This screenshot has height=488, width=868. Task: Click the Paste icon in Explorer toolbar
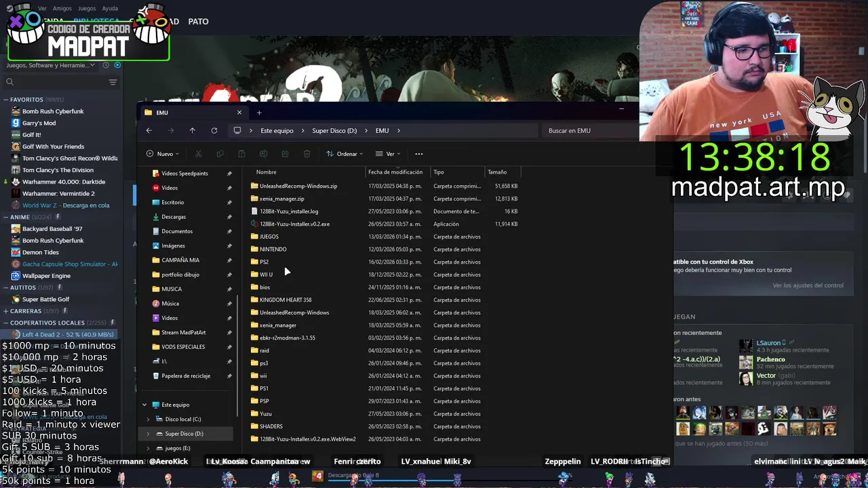[x=241, y=154]
